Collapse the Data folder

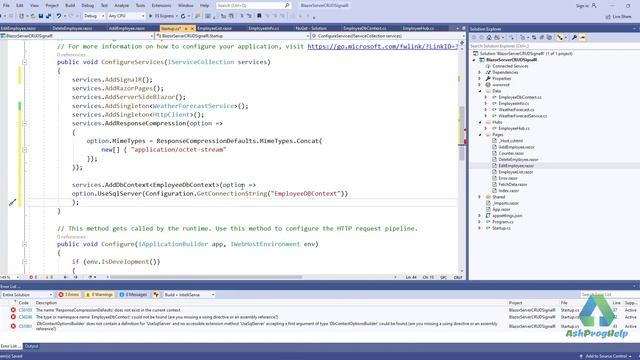(480, 91)
